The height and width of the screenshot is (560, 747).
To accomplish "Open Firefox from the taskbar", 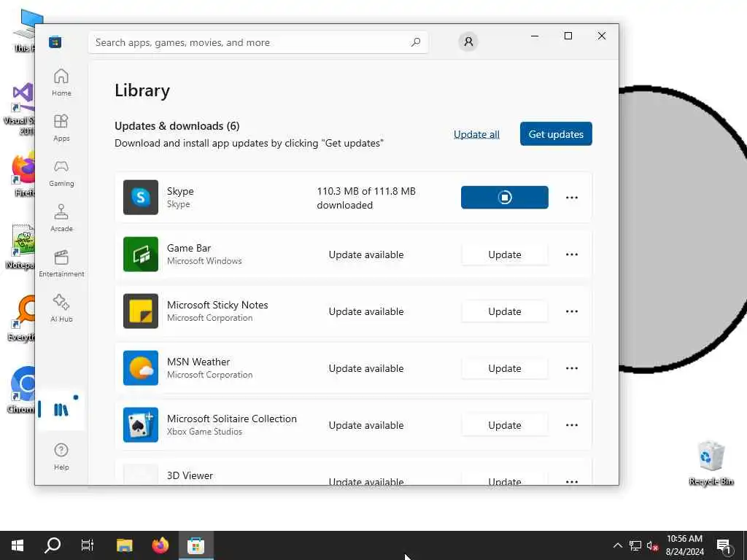I will click(160, 545).
